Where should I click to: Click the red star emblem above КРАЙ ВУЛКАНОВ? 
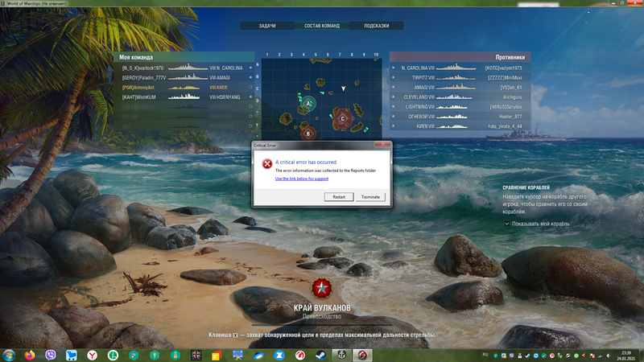(x=321, y=288)
